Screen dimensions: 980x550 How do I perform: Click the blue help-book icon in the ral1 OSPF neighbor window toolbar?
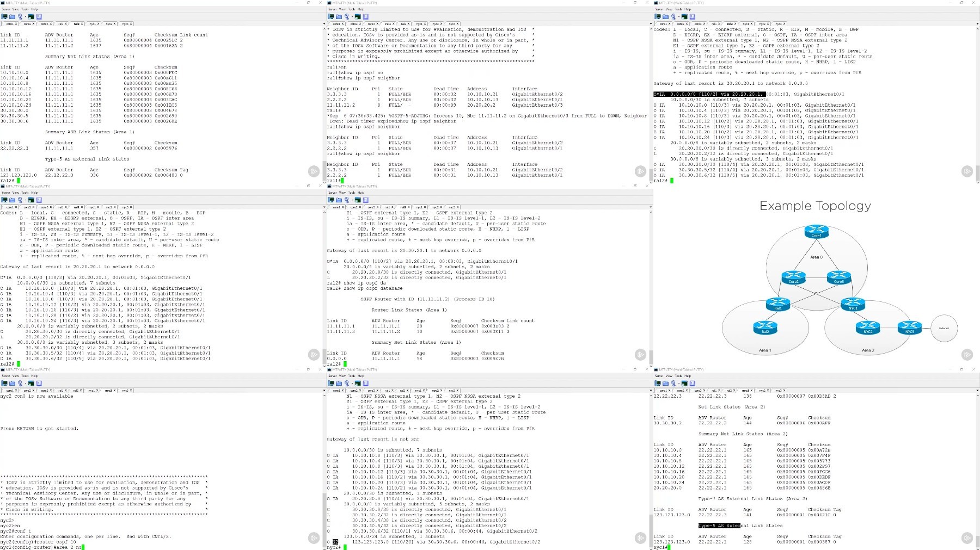(365, 16)
